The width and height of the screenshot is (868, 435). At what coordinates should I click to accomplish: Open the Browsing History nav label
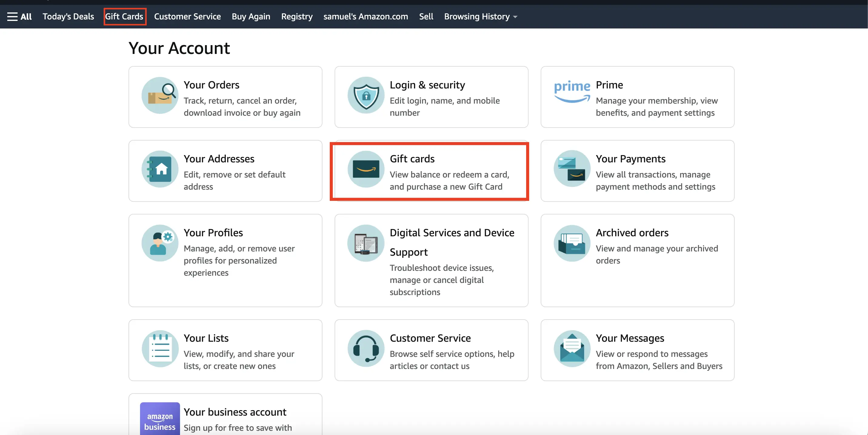click(x=477, y=16)
